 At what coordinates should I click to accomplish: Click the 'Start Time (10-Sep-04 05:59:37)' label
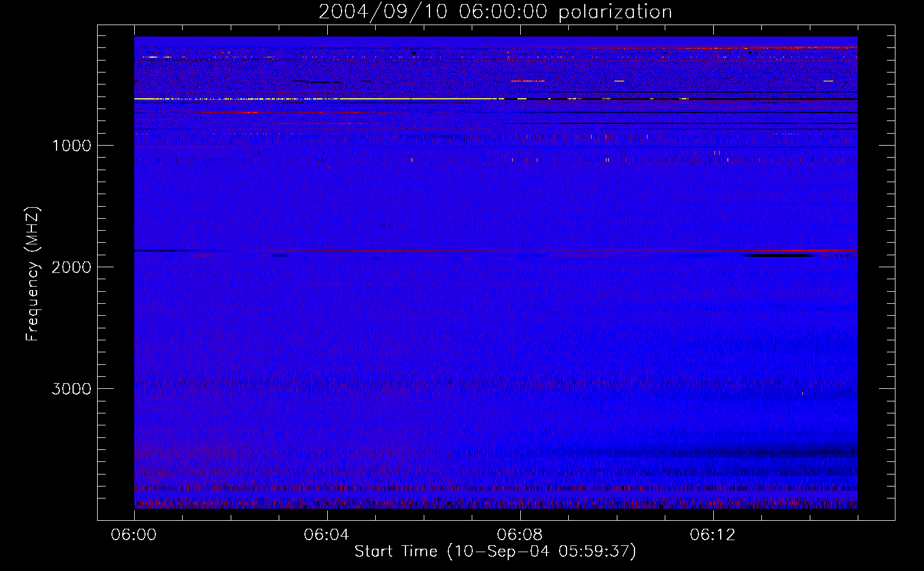(x=495, y=552)
